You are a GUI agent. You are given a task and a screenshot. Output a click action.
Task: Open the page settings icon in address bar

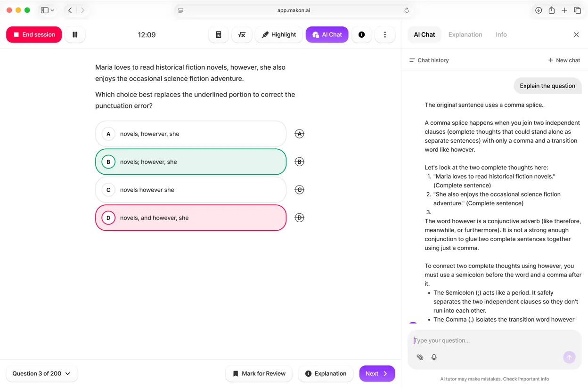click(x=181, y=10)
